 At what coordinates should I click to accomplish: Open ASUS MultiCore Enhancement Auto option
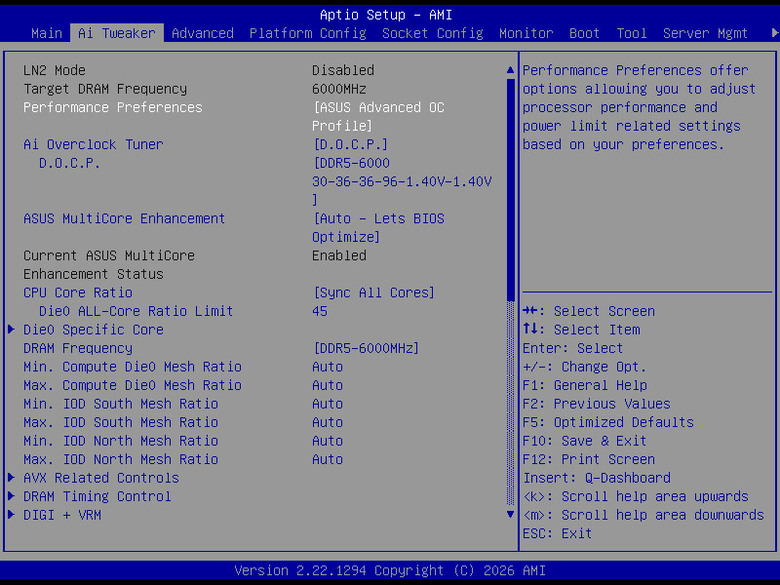click(378, 228)
